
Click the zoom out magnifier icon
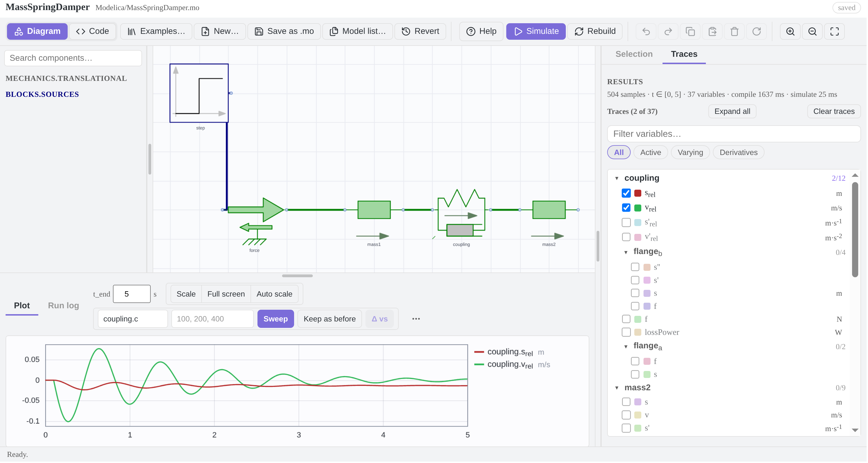[812, 31]
